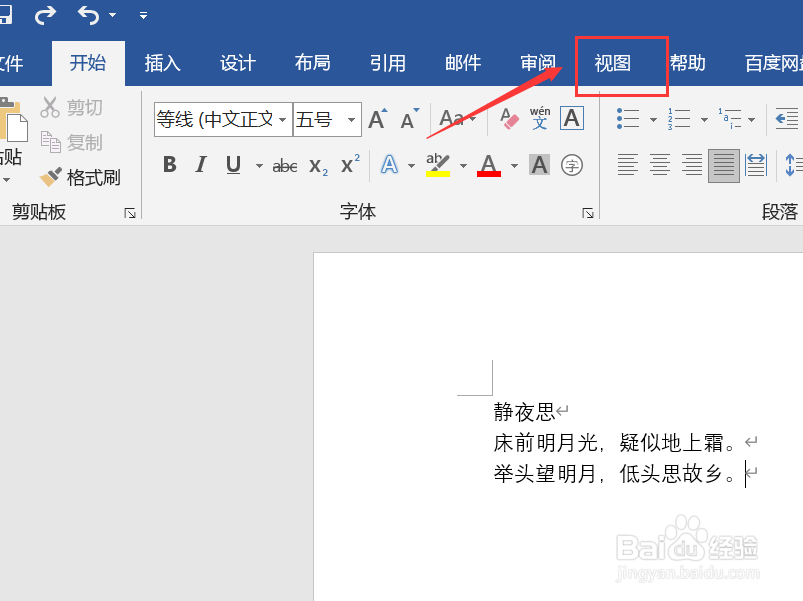This screenshot has height=601, width=803.
Task: Open the 插入 ribbon tab
Action: click(162, 62)
